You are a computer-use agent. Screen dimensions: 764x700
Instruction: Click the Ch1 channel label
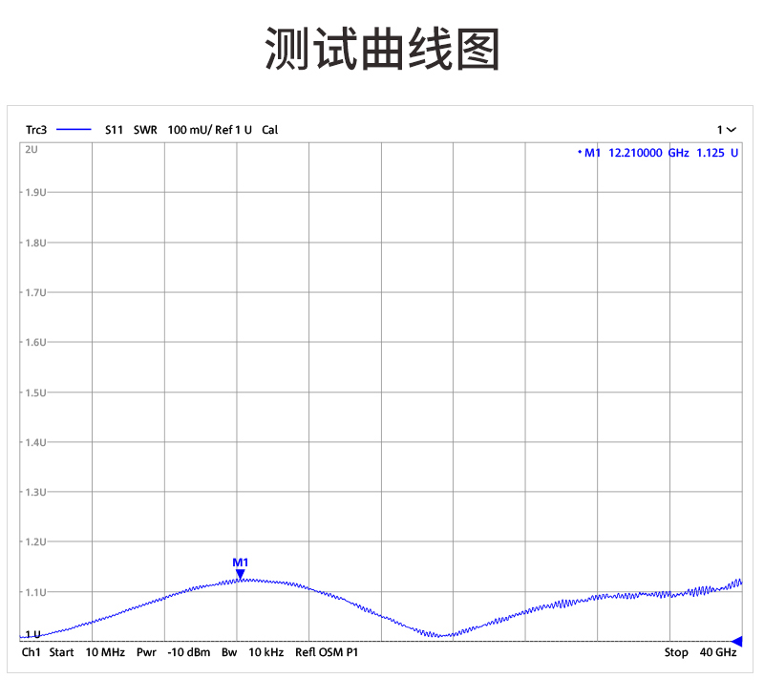pos(32,652)
